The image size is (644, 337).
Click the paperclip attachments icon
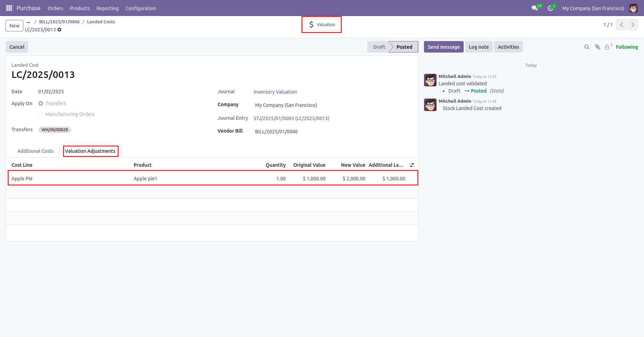pyautogui.click(x=597, y=47)
